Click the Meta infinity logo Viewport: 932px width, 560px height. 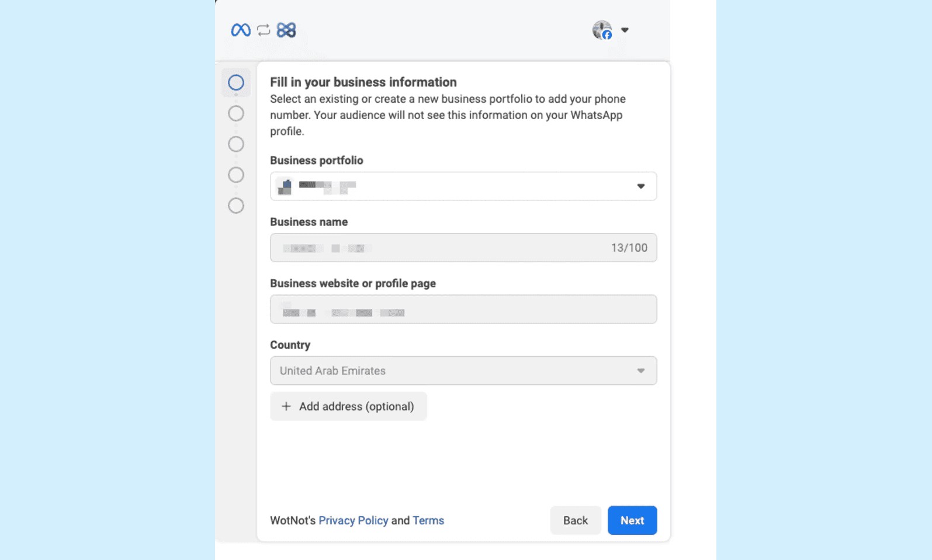241,30
